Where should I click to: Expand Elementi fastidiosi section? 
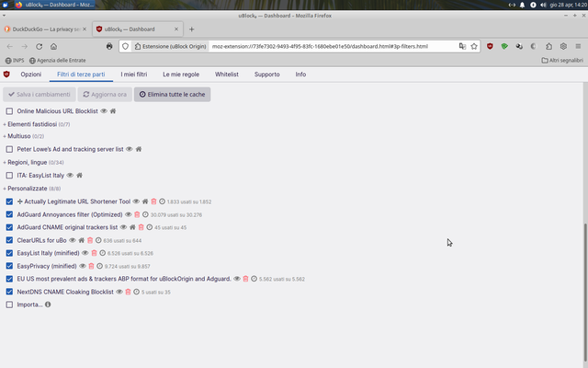point(32,124)
